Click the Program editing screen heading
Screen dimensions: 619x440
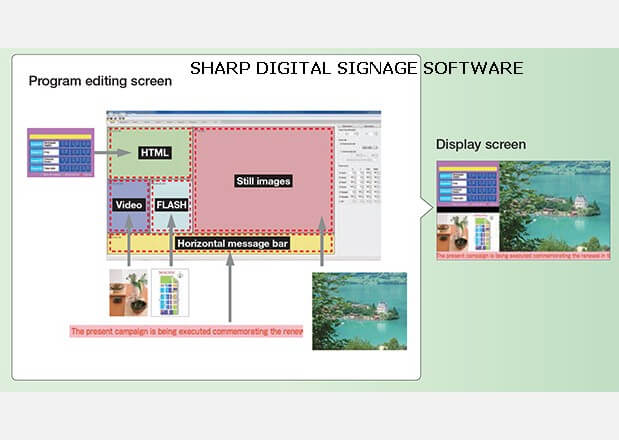coord(100,81)
